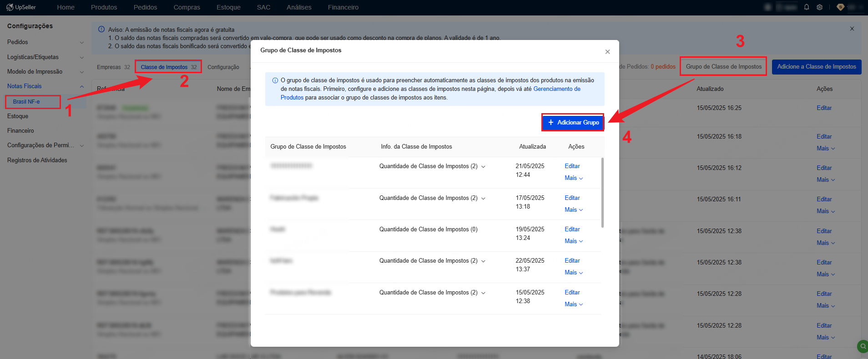Open Pedidos in top navigation

click(146, 7)
